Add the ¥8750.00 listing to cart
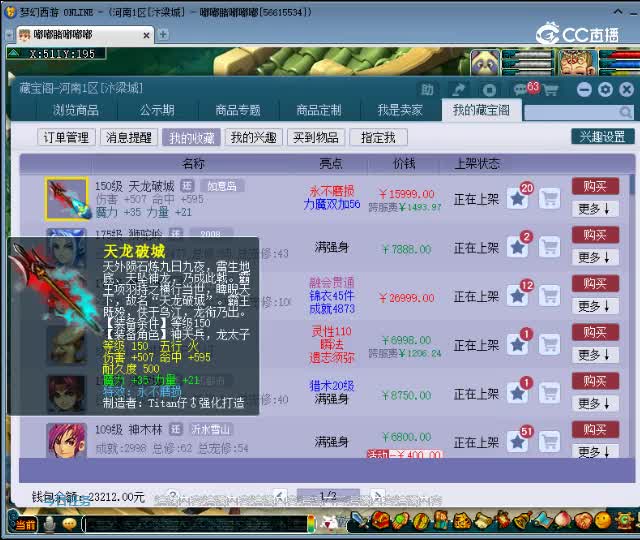 point(550,393)
